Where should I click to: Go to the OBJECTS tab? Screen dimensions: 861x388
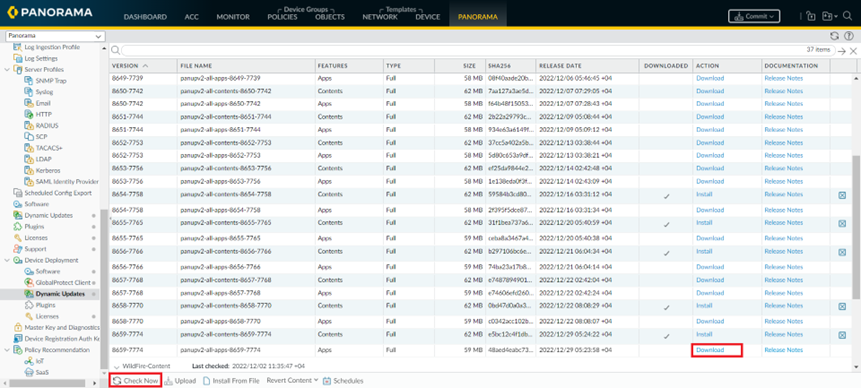(x=330, y=17)
